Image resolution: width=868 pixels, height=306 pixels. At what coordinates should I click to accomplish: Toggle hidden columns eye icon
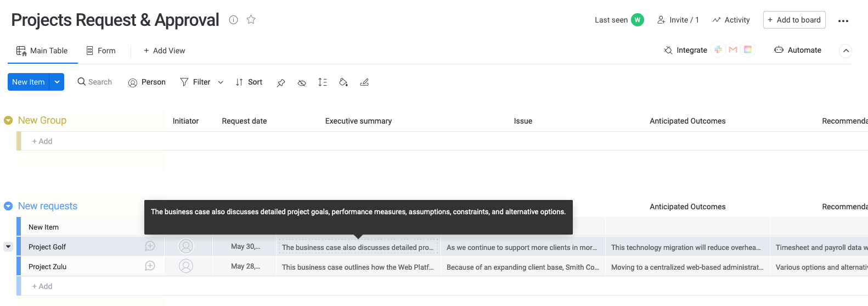click(x=302, y=82)
